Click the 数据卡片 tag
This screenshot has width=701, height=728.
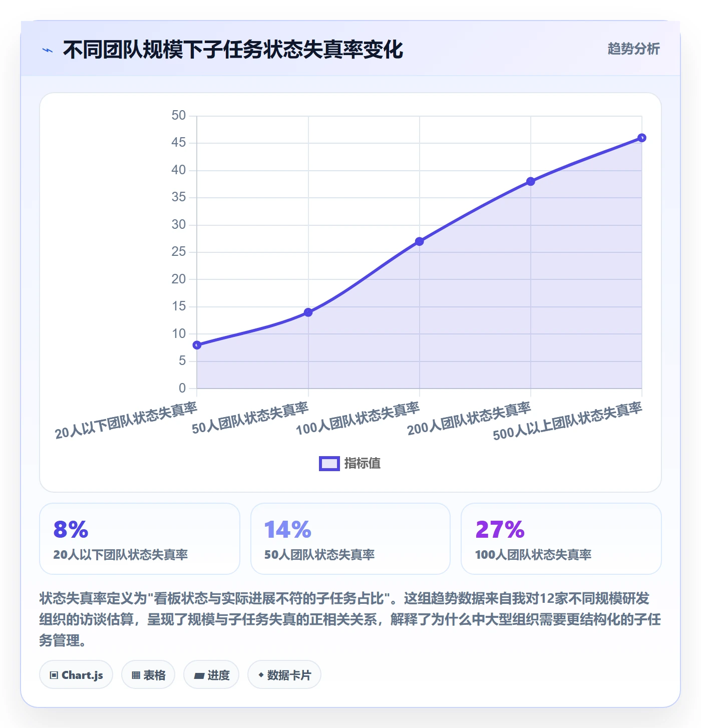coord(284,675)
